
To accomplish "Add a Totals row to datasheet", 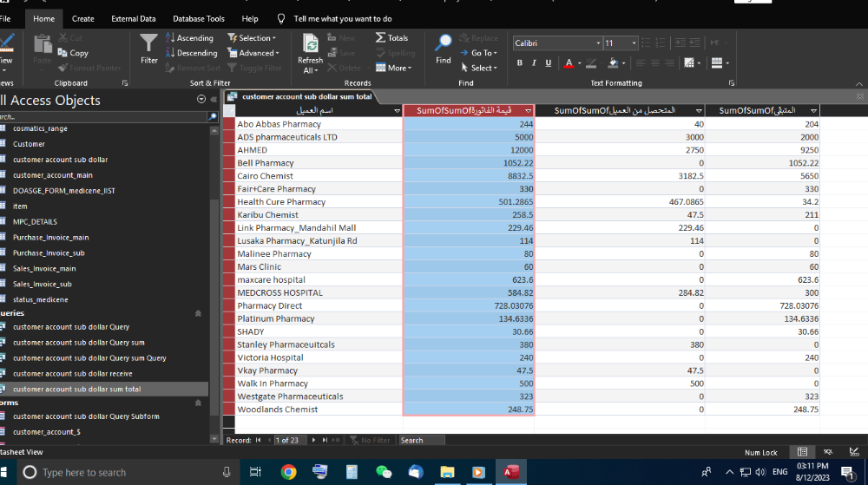I will point(392,38).
